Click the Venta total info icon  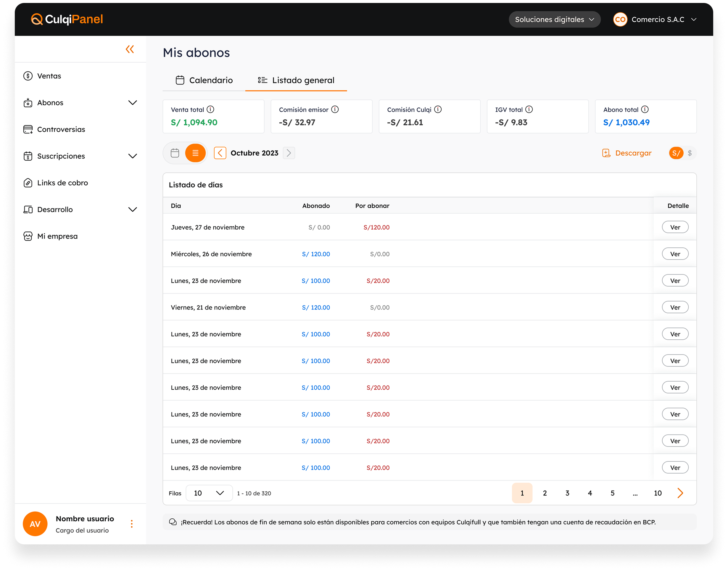click(x=210, y=109)
